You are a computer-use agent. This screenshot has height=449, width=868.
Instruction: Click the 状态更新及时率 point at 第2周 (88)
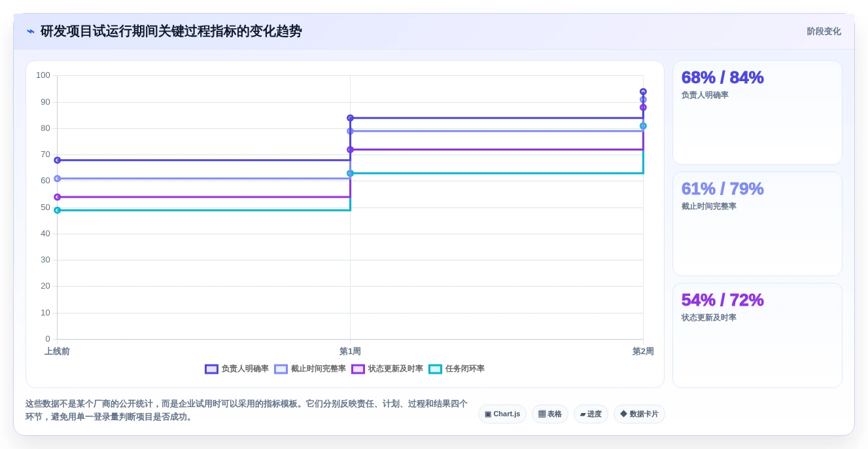coord(643,107)
